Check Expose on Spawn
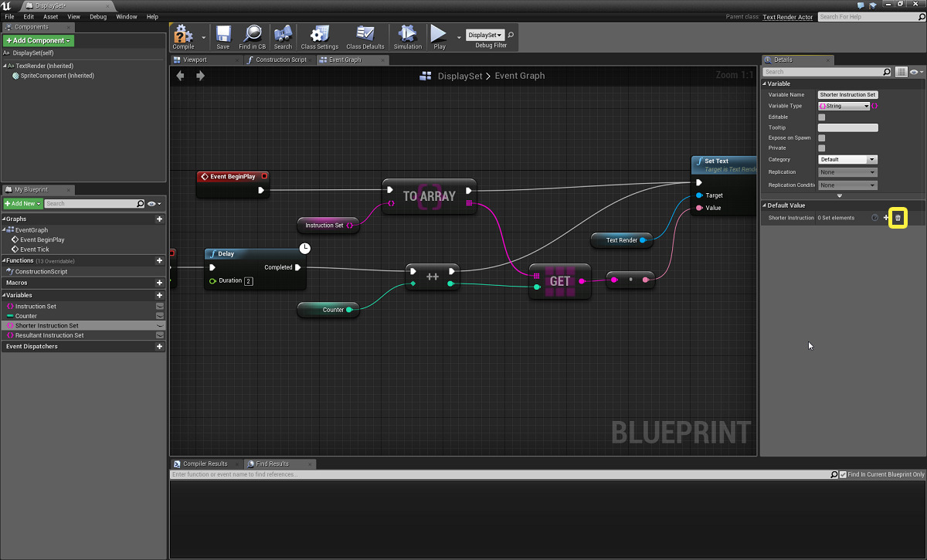The image size is (927, 560). point(823,137)
